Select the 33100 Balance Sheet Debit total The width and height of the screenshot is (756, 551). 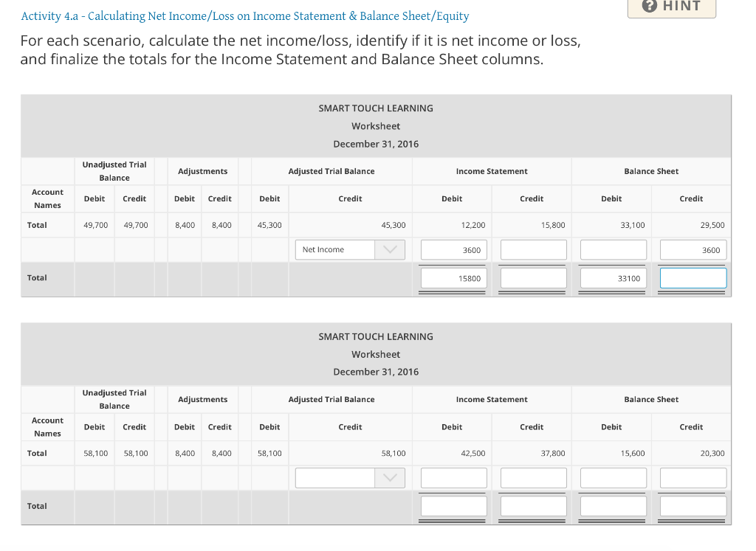[612, 277]
